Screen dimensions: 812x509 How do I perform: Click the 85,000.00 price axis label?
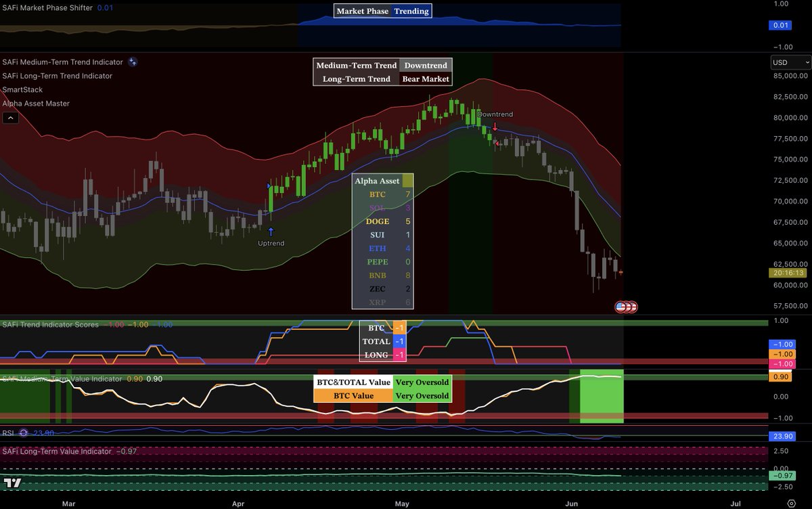pos(790,76)
